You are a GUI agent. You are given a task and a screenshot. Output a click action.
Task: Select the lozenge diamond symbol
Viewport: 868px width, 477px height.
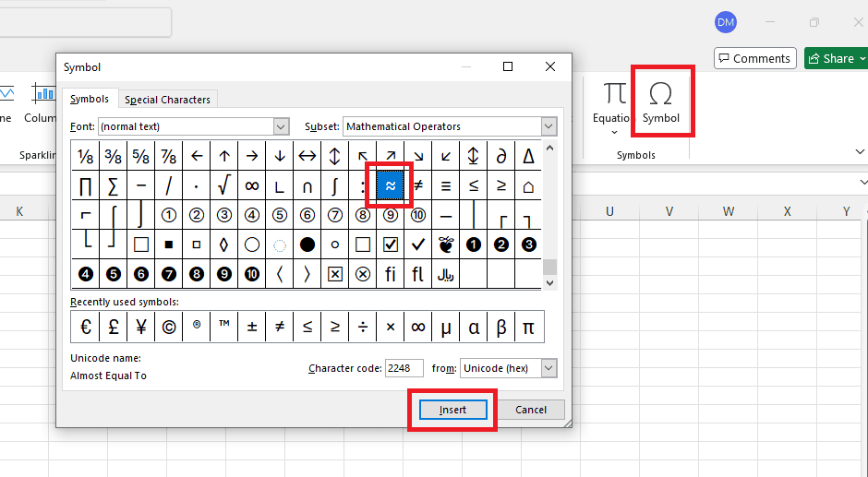pyautogui.click(x=223, y=244)
